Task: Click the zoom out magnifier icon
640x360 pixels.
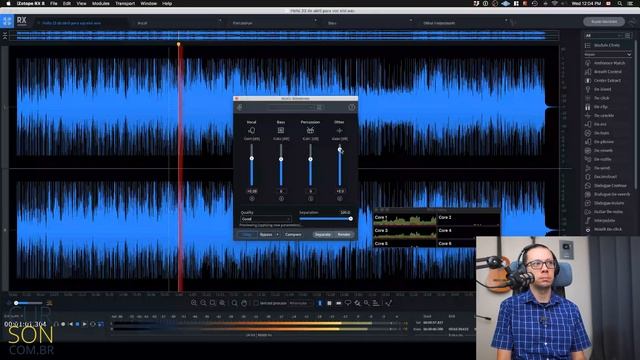Action: (x=203, y=303)
